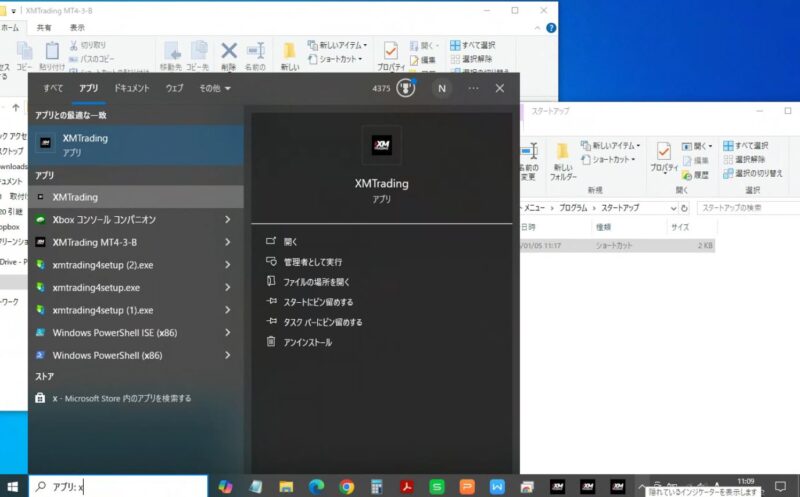Click 選択解除 in the スタートアップ window ribbon
This screenshot has width=800, height=497.
pyautogui.click(x=744, y=160)
